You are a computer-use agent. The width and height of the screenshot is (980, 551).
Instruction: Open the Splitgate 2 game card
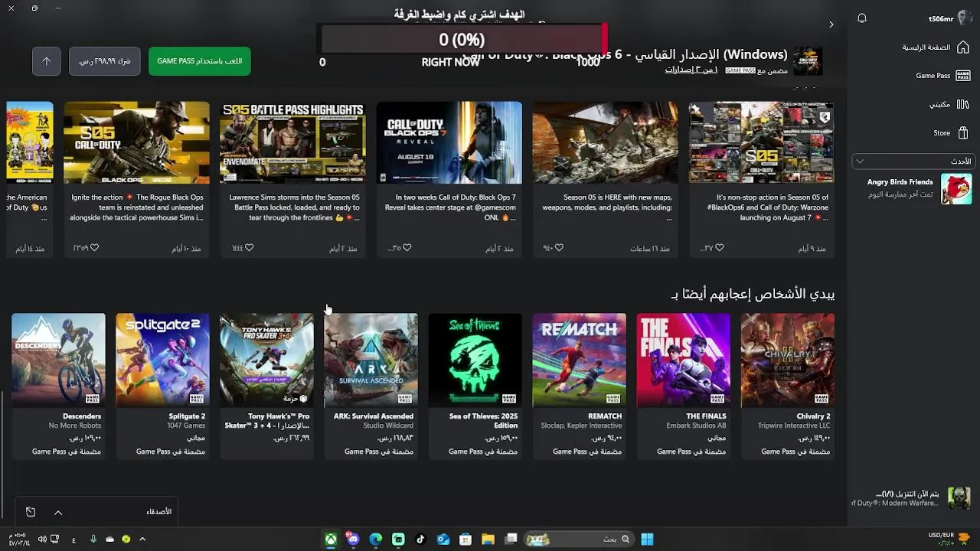(162, 386)
